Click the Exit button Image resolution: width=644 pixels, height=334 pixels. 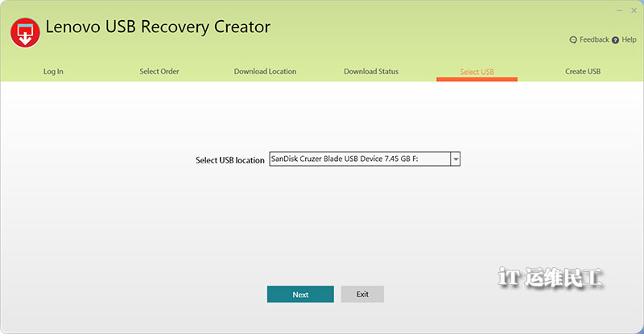[362, 294]
